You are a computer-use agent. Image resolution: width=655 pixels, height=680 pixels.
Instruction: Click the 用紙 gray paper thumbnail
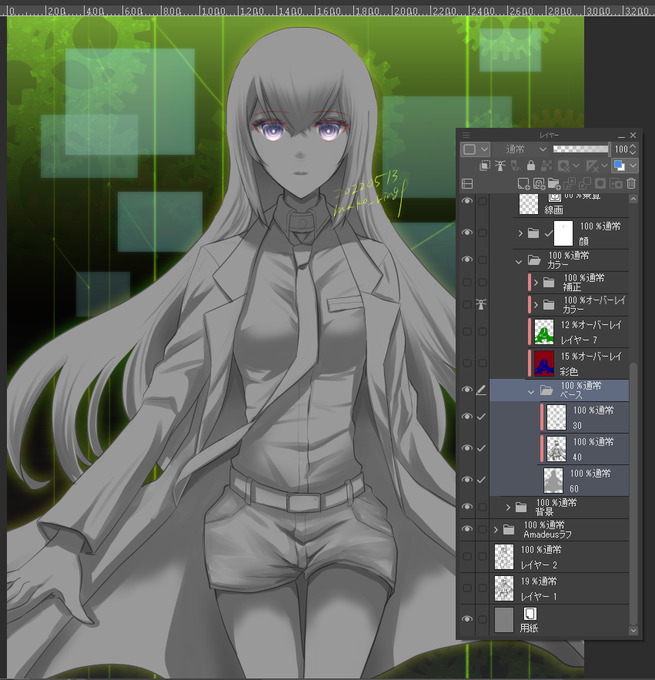pyautogui.click(x=504, y=620)
